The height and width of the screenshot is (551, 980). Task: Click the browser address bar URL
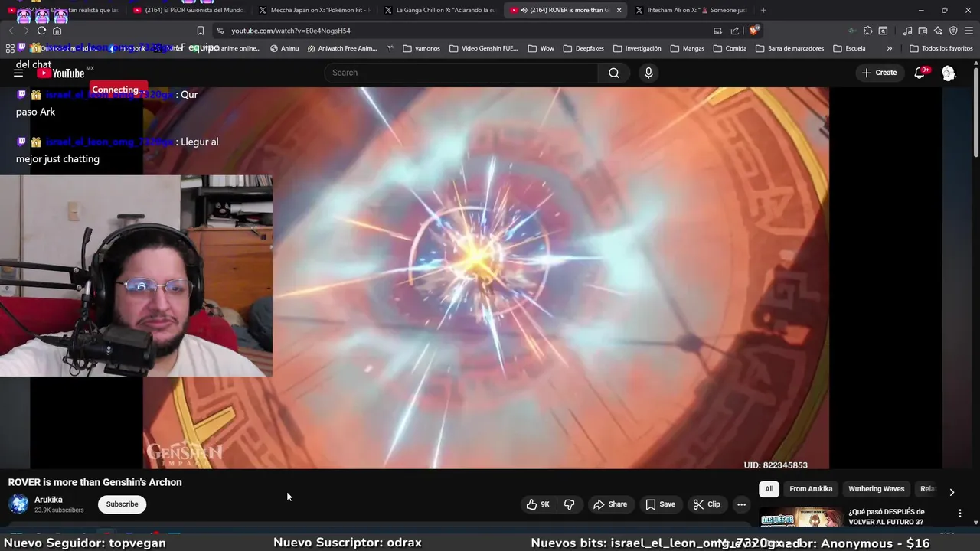click(291, 31)
